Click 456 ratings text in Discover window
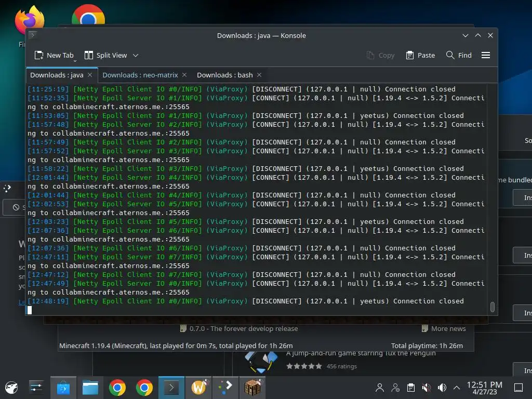This screenshot has height=399, width=532. pos(342,366)
